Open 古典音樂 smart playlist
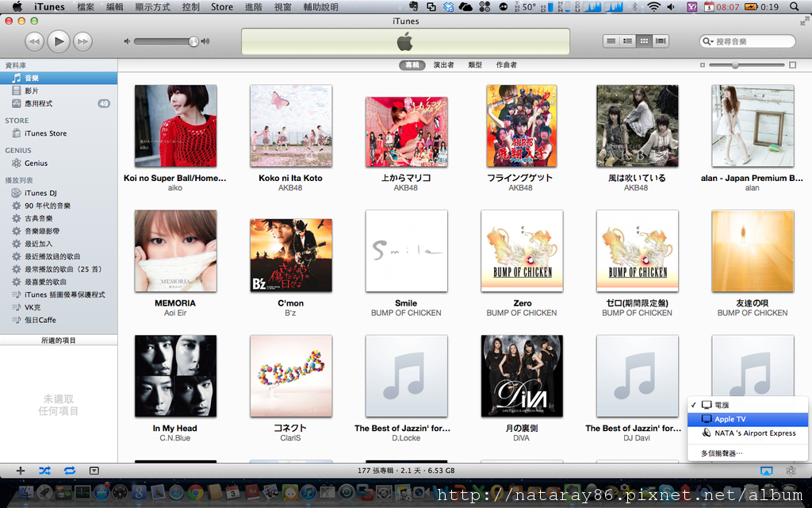The height and width of the screenshot is (508, 812). [x=59, y=218]
